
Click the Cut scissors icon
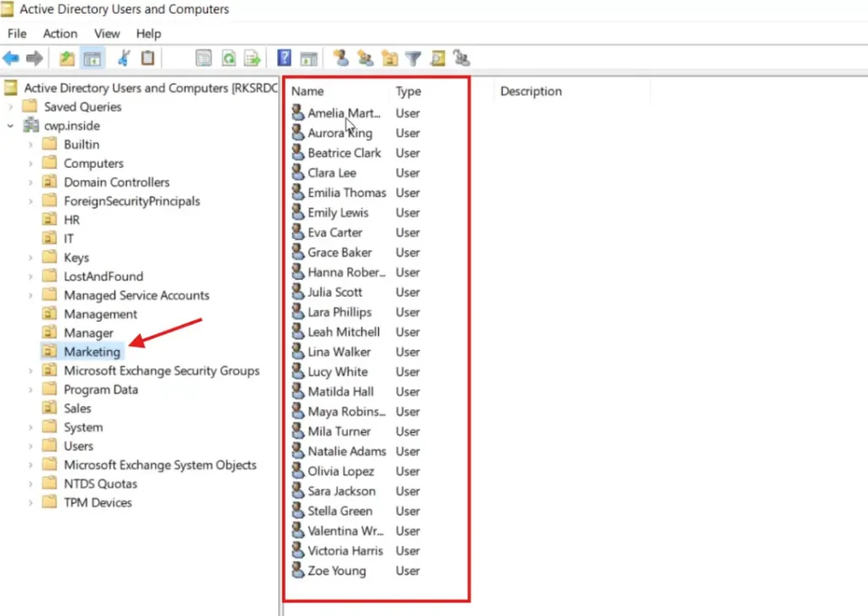point(124,58)
